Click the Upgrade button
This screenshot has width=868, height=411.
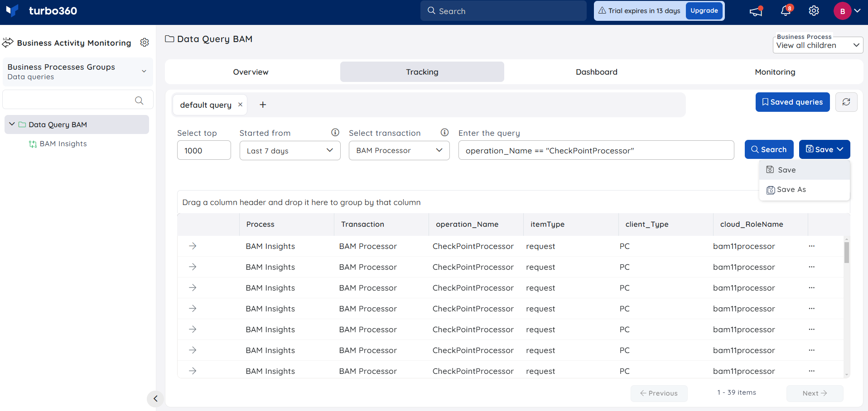(704, 11)
